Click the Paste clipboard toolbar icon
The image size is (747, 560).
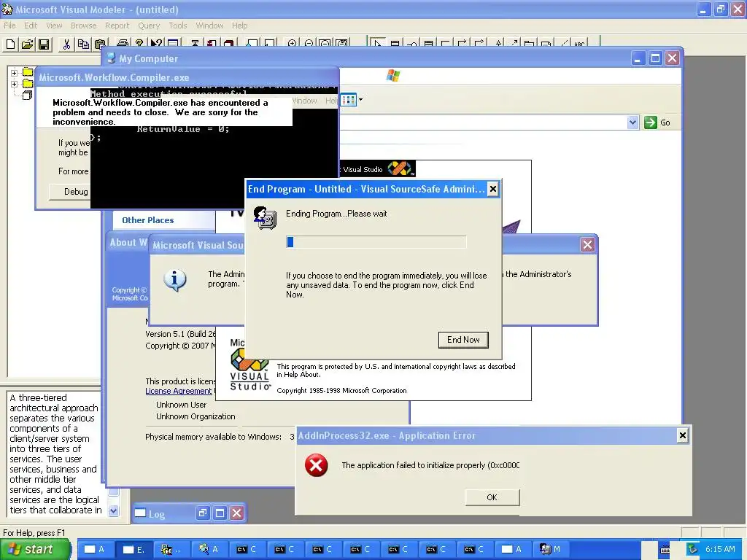point(99,44)
